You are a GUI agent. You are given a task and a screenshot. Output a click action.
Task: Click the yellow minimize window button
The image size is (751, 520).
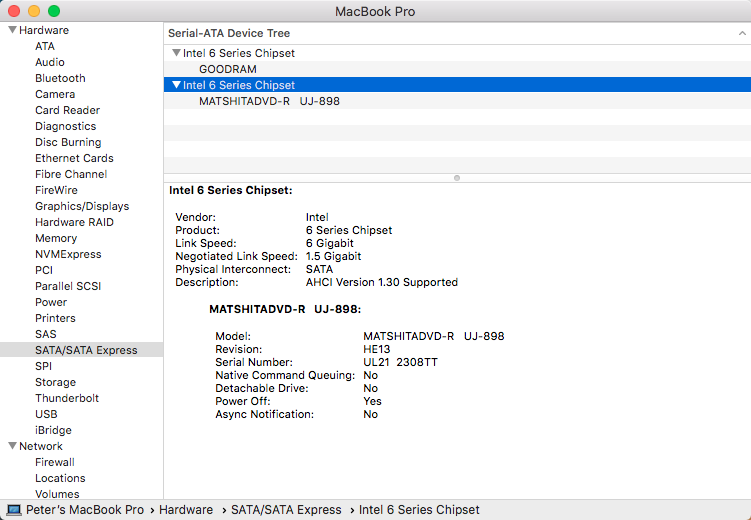coord(34,11)
